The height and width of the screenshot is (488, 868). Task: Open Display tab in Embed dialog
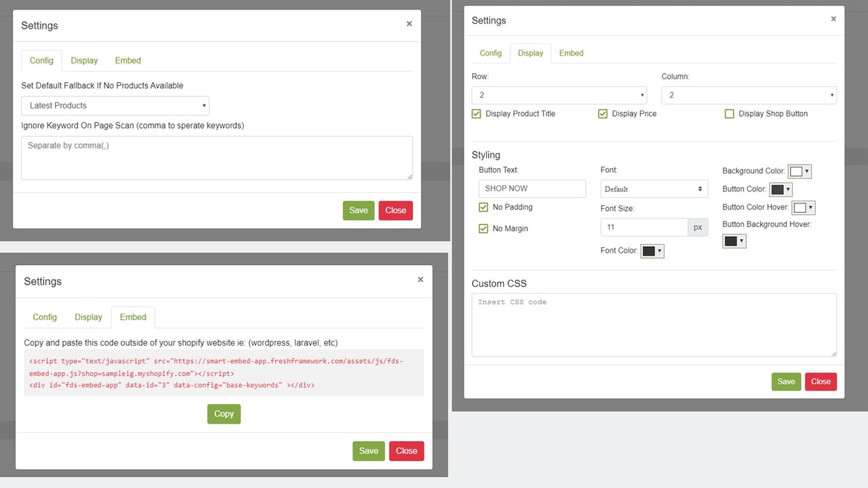pos(88,317)
